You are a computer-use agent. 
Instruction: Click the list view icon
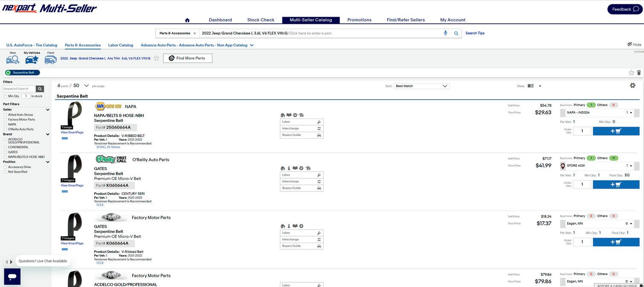coord(531,86)
